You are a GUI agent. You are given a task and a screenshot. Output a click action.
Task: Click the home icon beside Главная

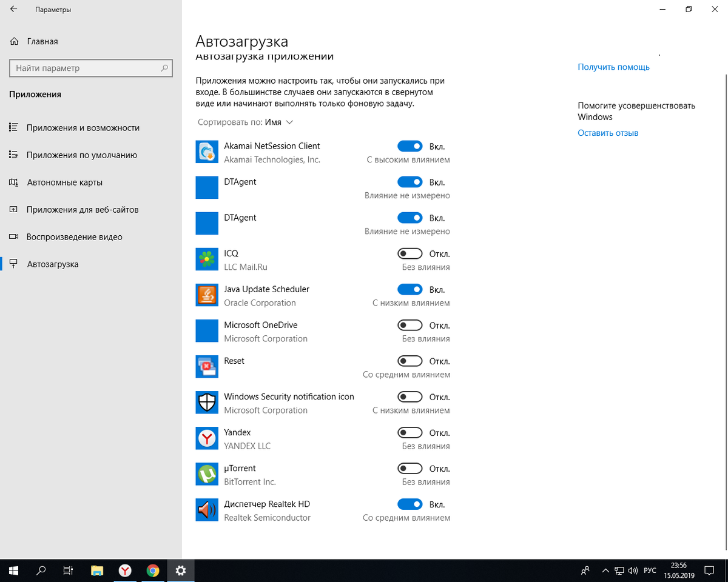(15, 41)
